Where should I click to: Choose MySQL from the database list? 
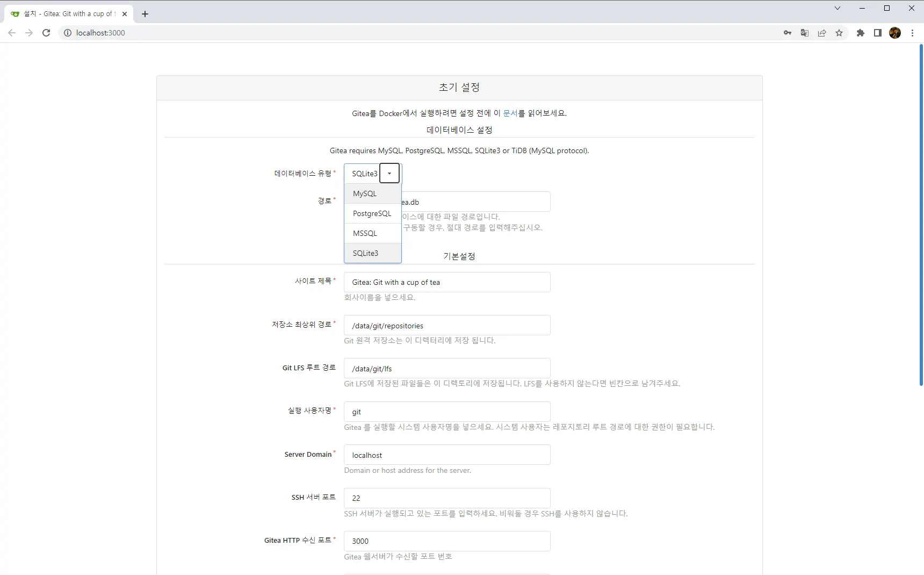click(373, 193)
